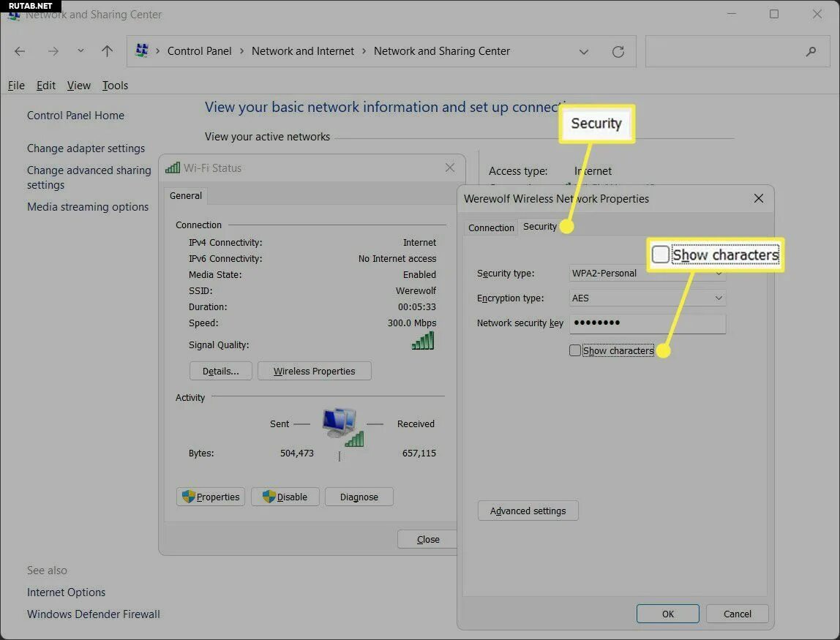Minimize the Network and Sharing Center window
840x640 pixels.
pyautogui.click(x=732, y=14)
